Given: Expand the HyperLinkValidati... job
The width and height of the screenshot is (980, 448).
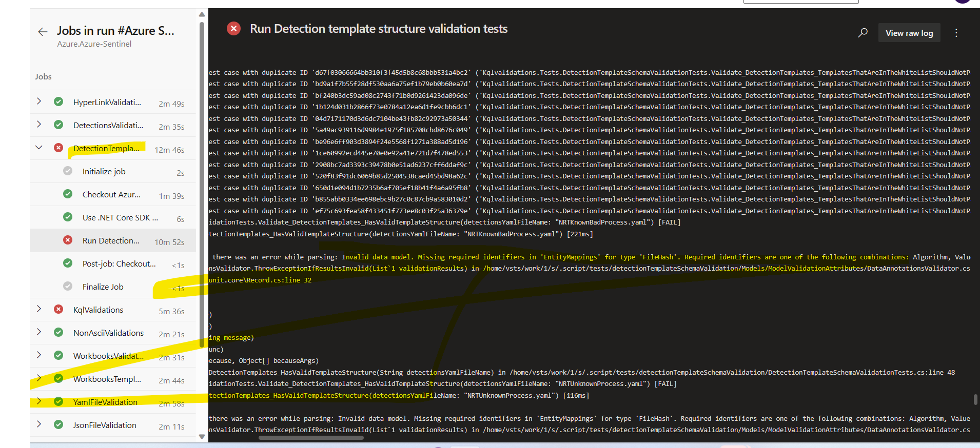Looking at the screenshot, I should (x=39, y=101).
